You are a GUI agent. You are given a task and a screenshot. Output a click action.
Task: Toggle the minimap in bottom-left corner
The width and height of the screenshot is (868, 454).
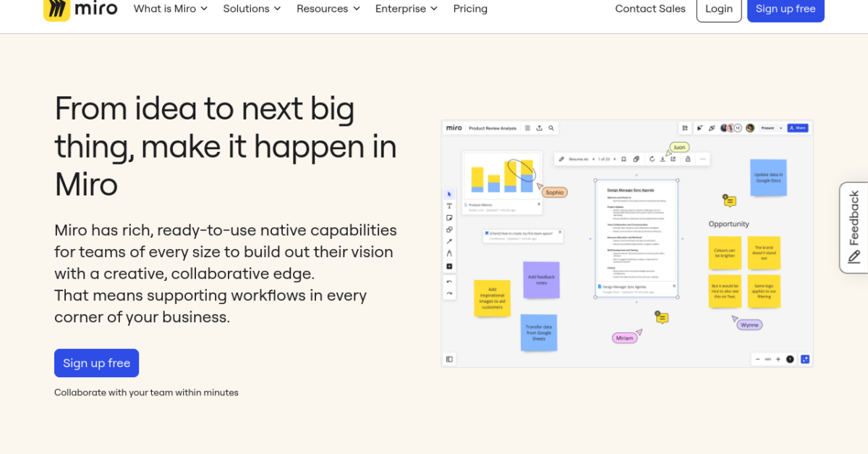tap(448, 358)
